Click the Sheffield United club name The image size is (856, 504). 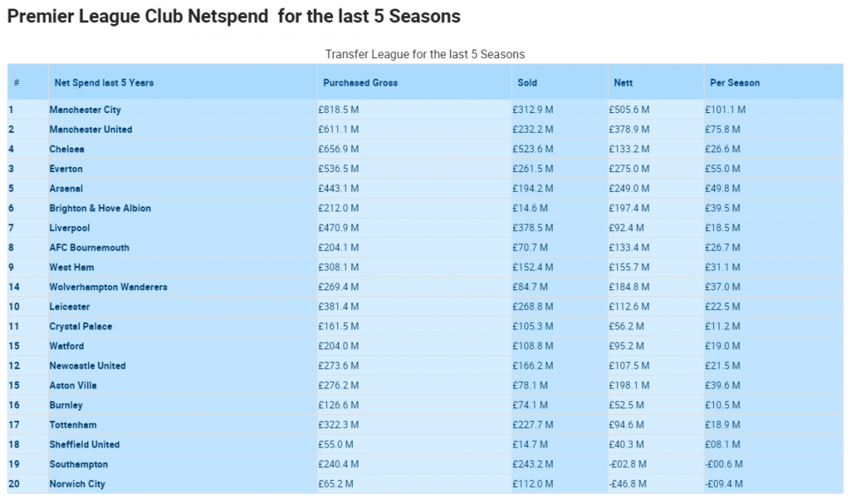coord(84,444)
